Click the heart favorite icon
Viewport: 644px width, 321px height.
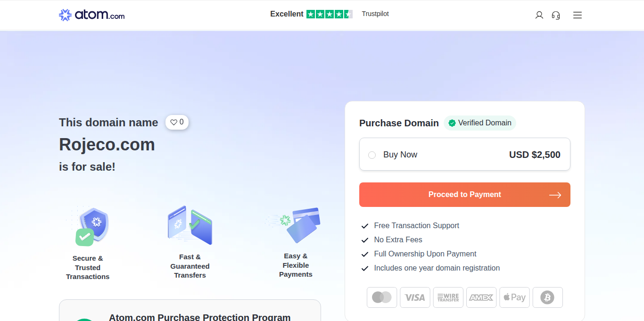pos(173,122)
